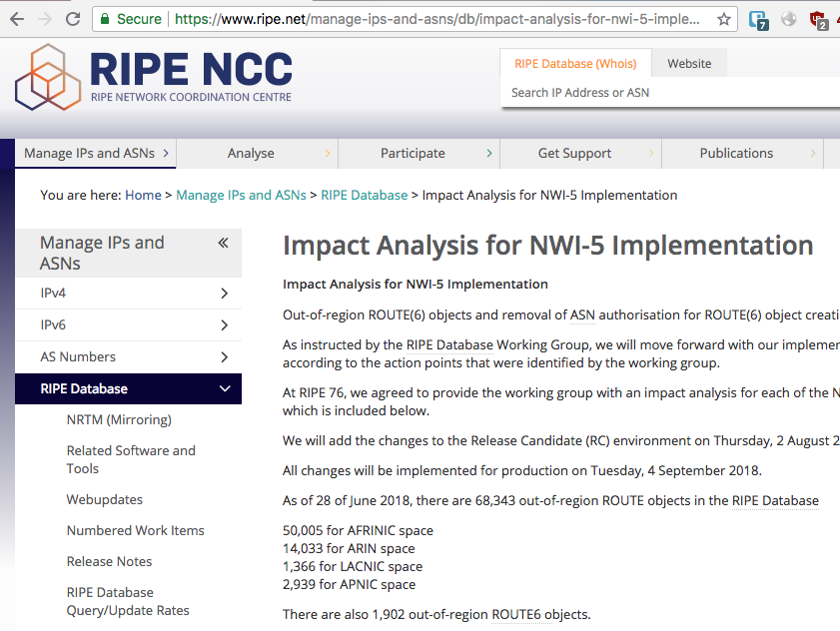Screen dimensions: 840x631
Task: Open the red shield extension icon
Action: pyautogui.click(x=819, y=19)
